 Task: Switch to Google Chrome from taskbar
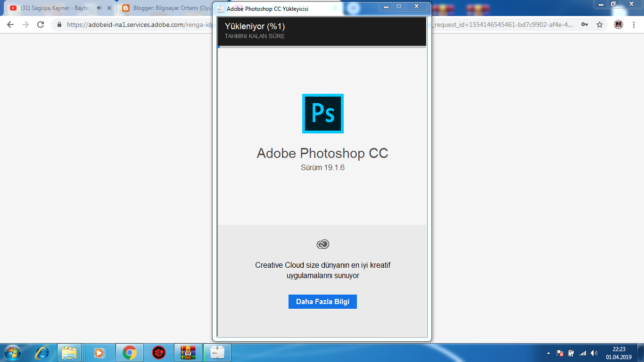tap(129, 353)
